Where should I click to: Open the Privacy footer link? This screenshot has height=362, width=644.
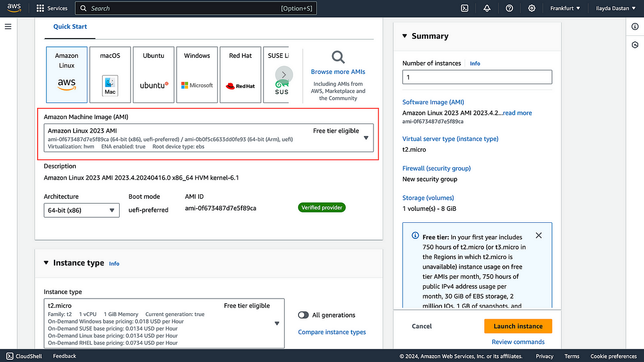[545, 356]
